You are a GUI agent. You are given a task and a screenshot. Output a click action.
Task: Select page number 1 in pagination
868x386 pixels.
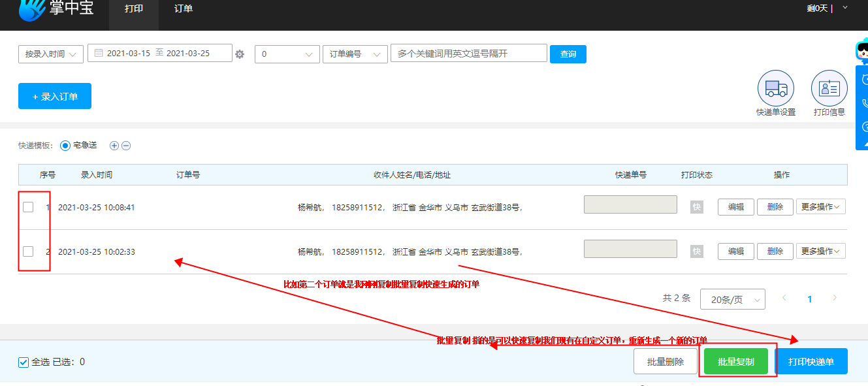[810, 299]
